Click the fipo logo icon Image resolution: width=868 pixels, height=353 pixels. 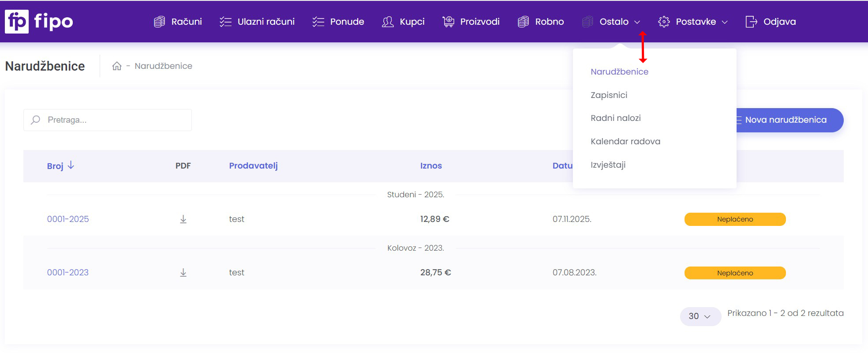pos(17,22)
